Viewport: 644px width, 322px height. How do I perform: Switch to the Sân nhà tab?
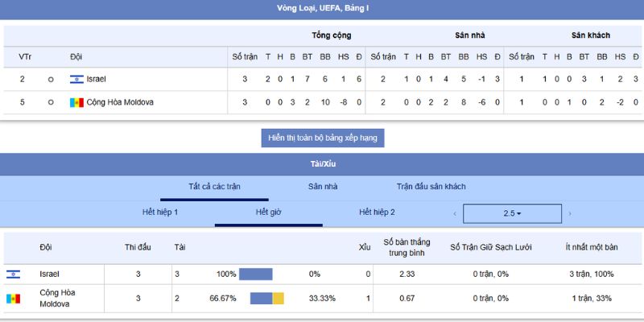pos(323,187)
